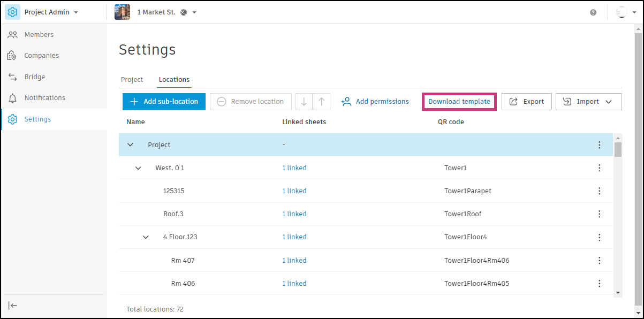644x319 pixels.
Task: Go to Members in the sidebar
Action: (x=39, y=35)
